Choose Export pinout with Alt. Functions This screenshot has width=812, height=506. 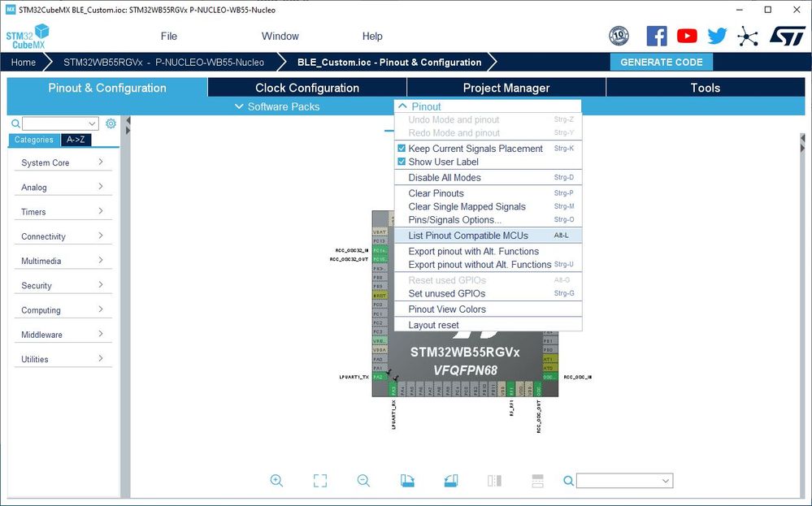tap(488, 252)
